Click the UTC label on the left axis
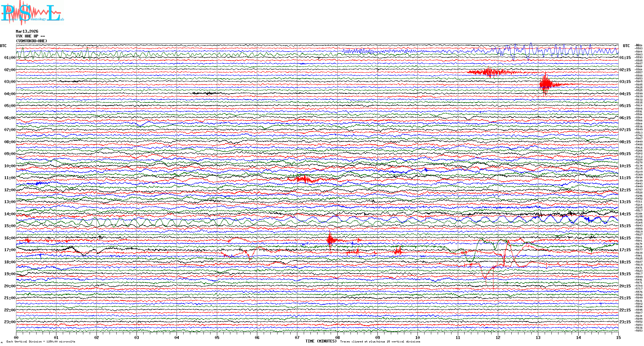 pos(3,46)
